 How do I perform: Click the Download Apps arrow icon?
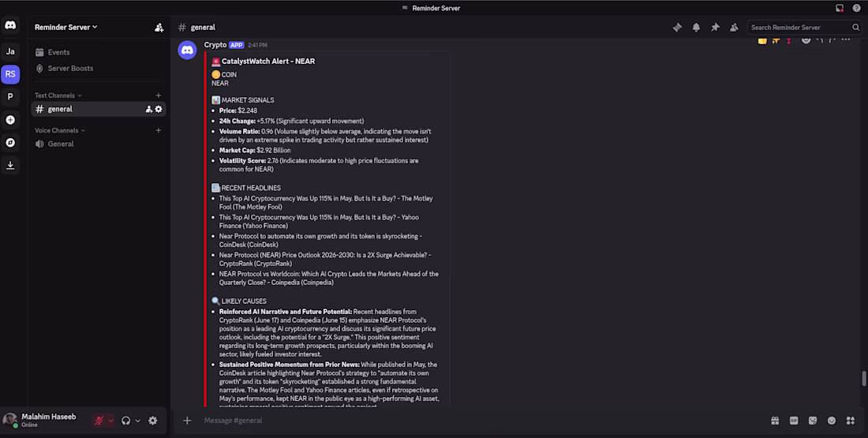pos(10,165)
